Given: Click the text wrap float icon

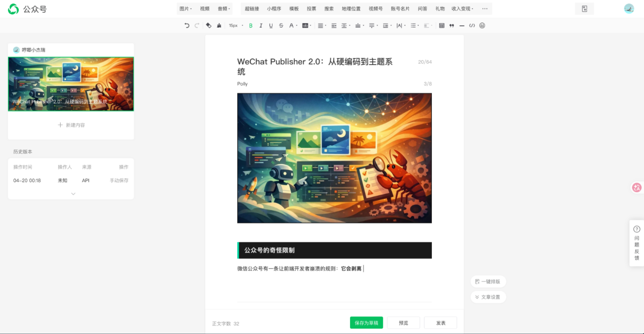Looking at the screenshot, I should 428,25.
